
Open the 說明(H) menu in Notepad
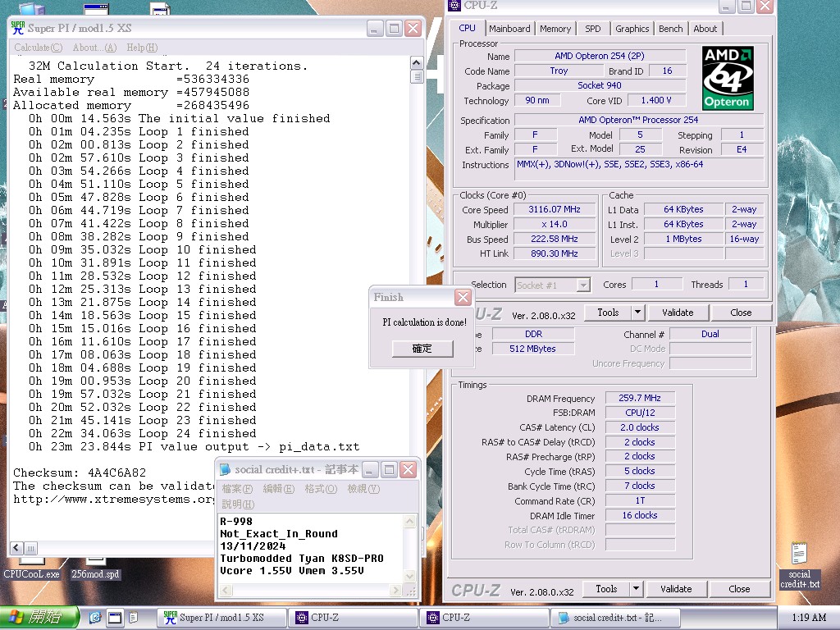(x=238, y=504)
